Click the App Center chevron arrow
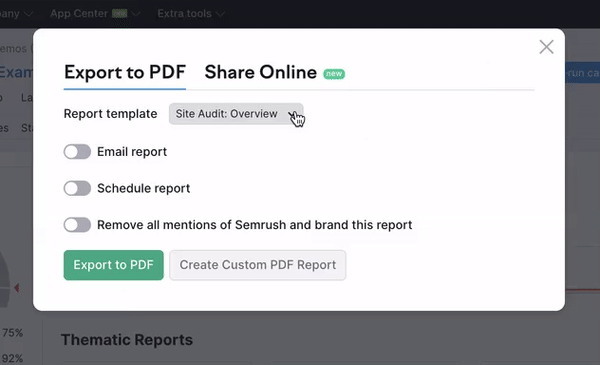Screen dimensions: 600x365 coord(135,14)
